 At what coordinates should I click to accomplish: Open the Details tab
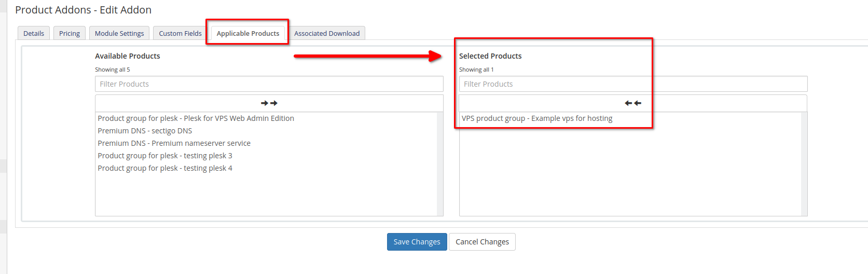pyautogui.click(x=34, y=33)
